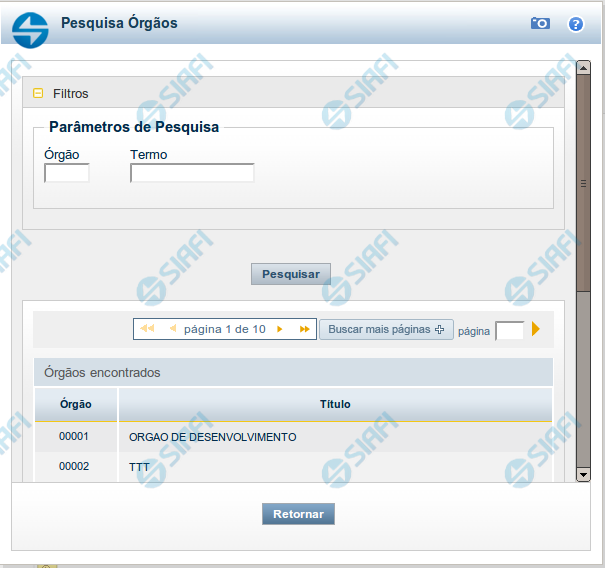The image size is (605, 568).
Task: Collapse the Filtros section
Action: (39, 93)
